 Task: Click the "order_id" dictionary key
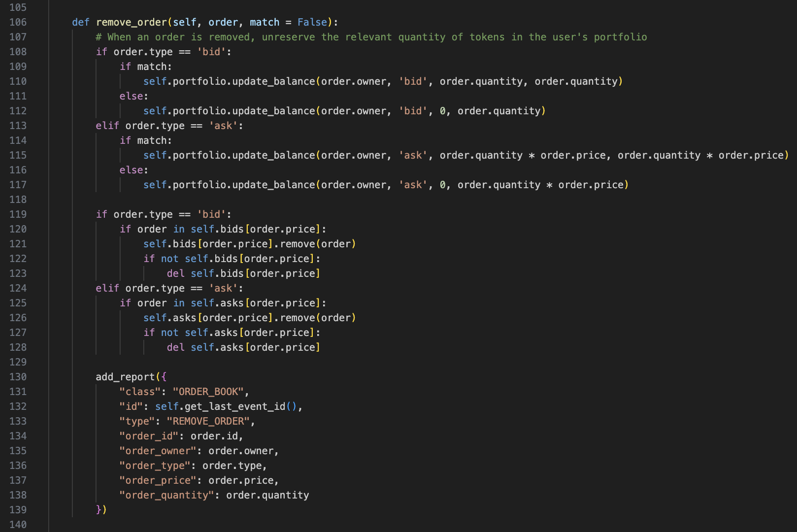pyautogui.click(x=149, y=436)
